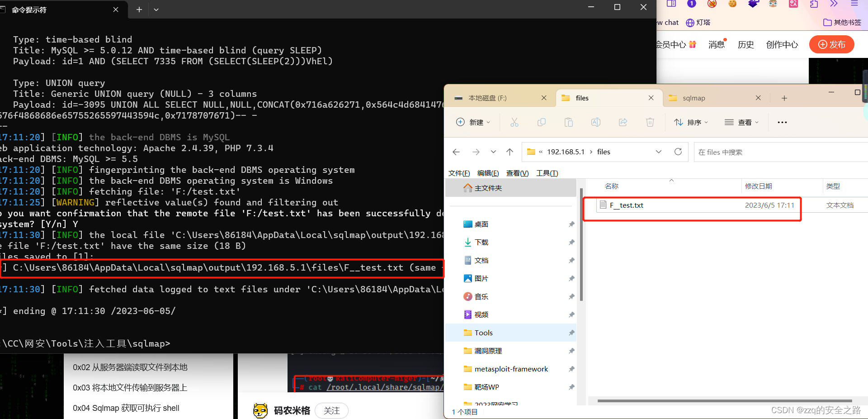Image resolution: width=868 pixels, height=419 pixels.
Task: Click the Copy icon in Explorer toolbar
Action: coord(542,122)
